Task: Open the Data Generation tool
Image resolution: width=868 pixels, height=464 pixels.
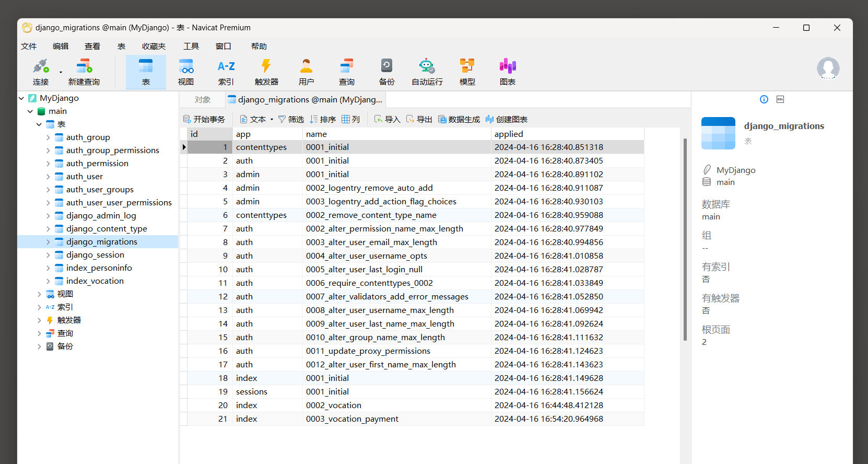Action: [459, 119]
